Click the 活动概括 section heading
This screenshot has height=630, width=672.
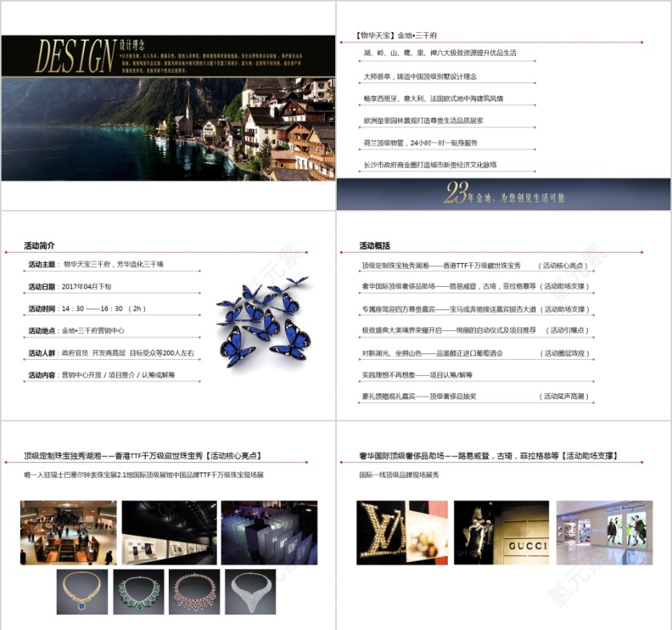point(374,245)
